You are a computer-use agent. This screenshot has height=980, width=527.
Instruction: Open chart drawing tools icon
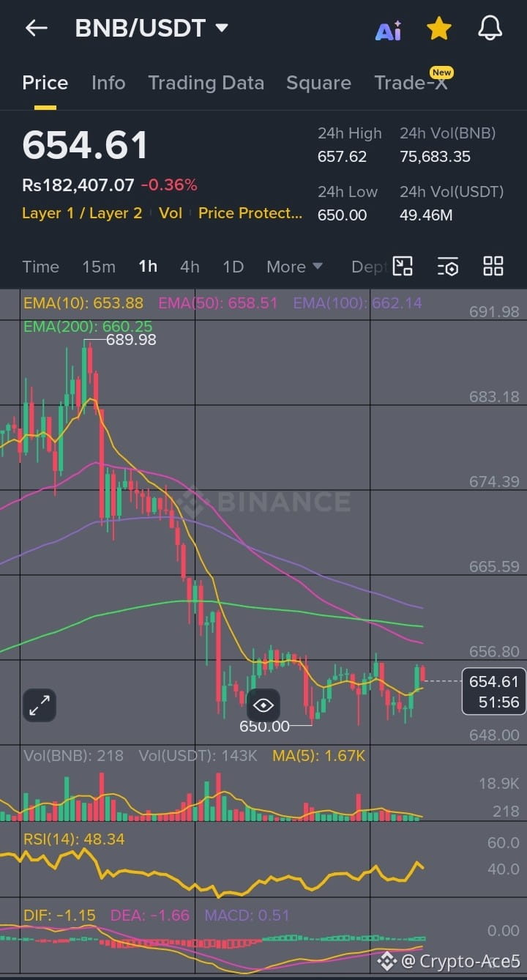(x=403, y=266)
